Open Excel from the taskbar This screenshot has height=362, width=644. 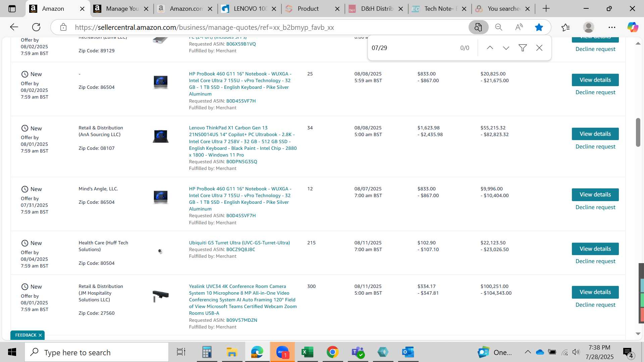coord(307,352)
